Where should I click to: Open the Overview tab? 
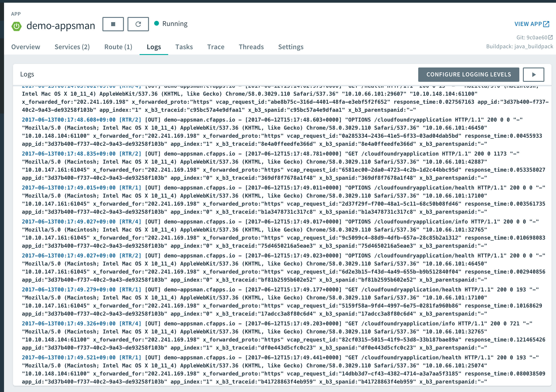click(26, 47)
